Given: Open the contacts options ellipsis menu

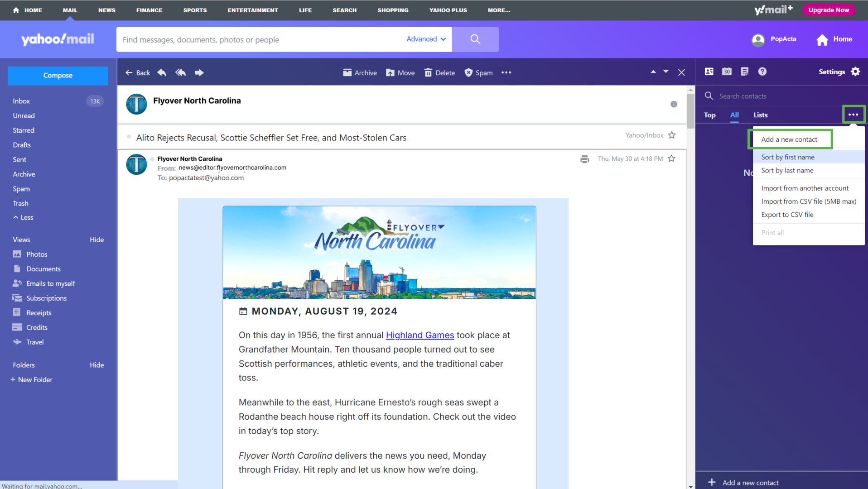Looking at the screenshot, I should [854, 115].
